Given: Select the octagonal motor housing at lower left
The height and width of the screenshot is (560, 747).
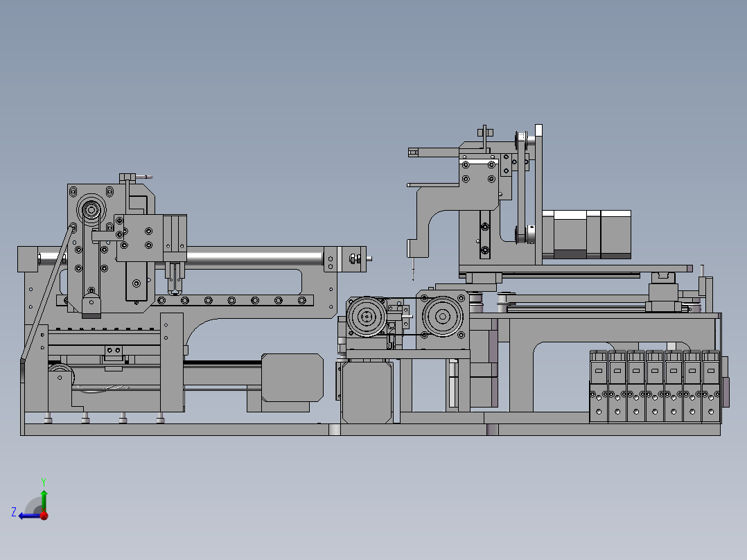Looking at the screenshot, I should [292, 378].
